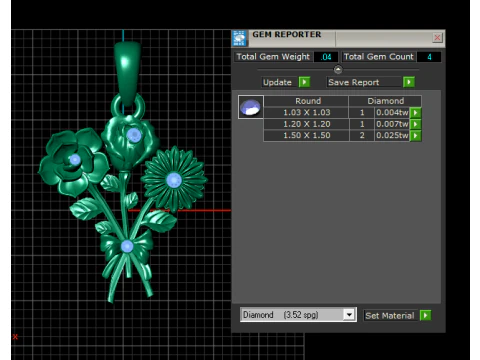Click the Gem Reporter panel icon
Viewport: 480px width, 360px height.
239,38
